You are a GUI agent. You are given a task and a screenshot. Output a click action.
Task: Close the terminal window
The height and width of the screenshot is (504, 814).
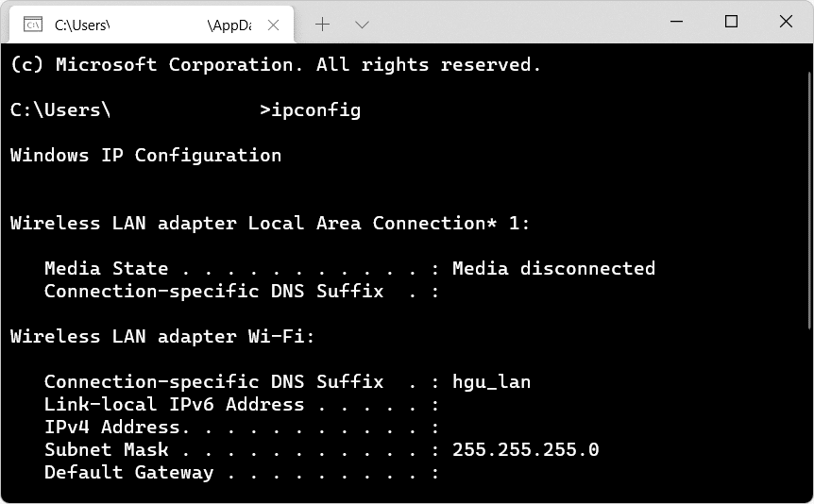(786, 23)
